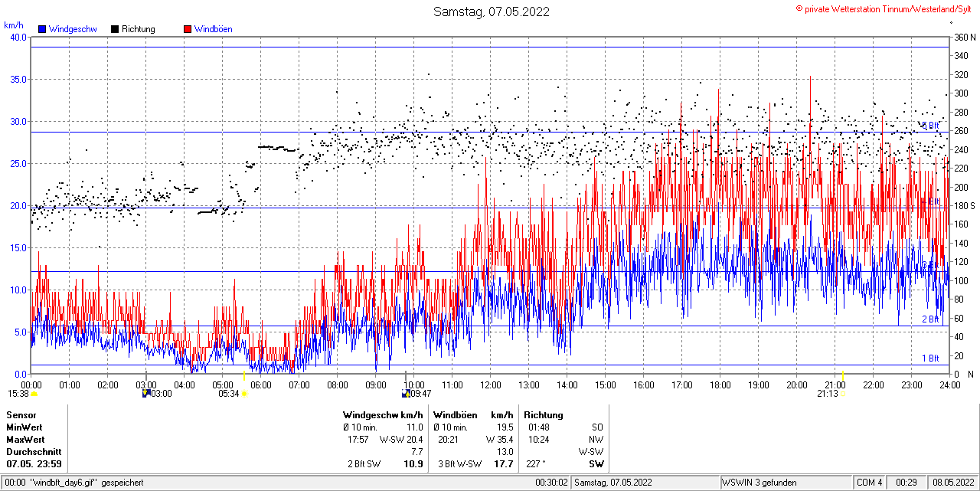
Task: Click the sunset marker icon beside 21:13
Action: 842,394
